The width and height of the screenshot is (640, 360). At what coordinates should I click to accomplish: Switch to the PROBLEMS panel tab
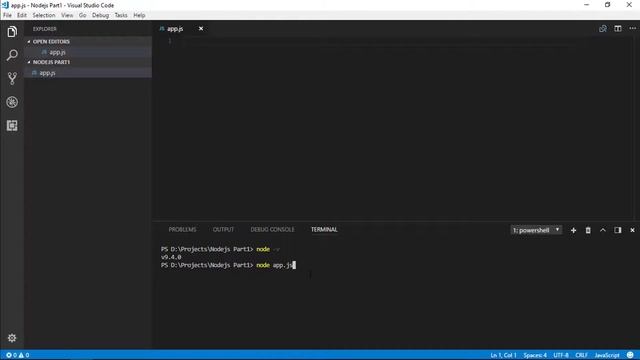182,230
